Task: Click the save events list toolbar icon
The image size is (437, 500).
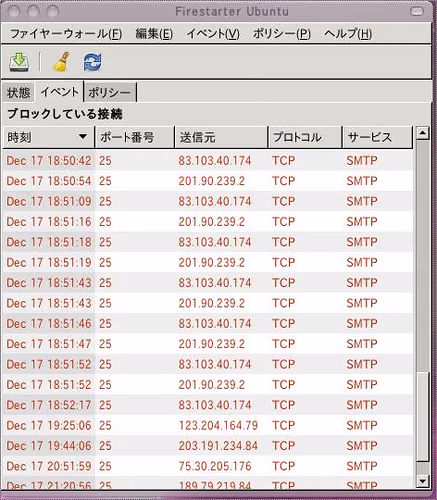Action: click(x=19, y=62)
